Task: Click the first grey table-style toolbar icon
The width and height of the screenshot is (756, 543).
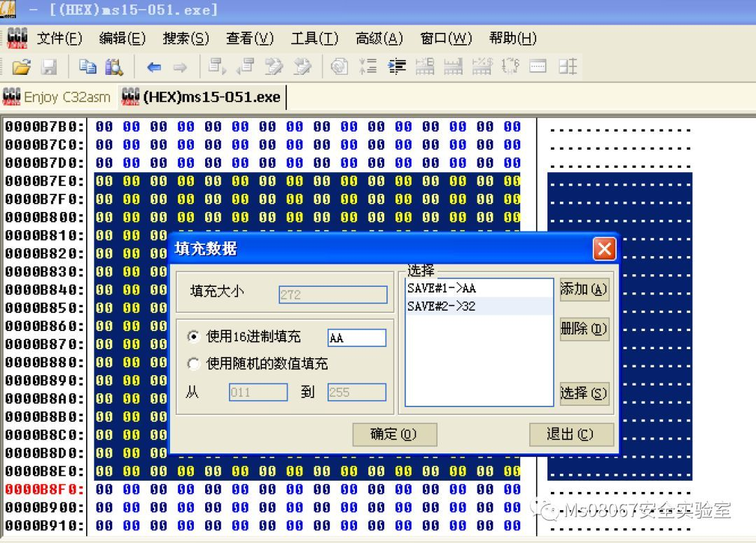Action: 425,66
